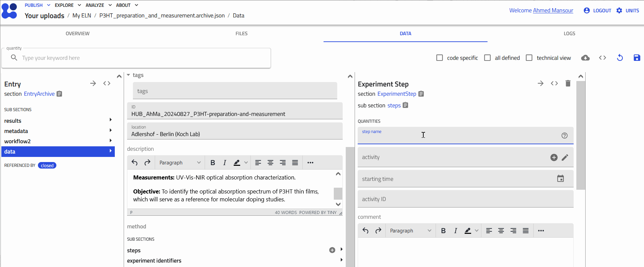Click the cloud download icon
The width and height of the screenshot is (644, 267).
point(585,58)
